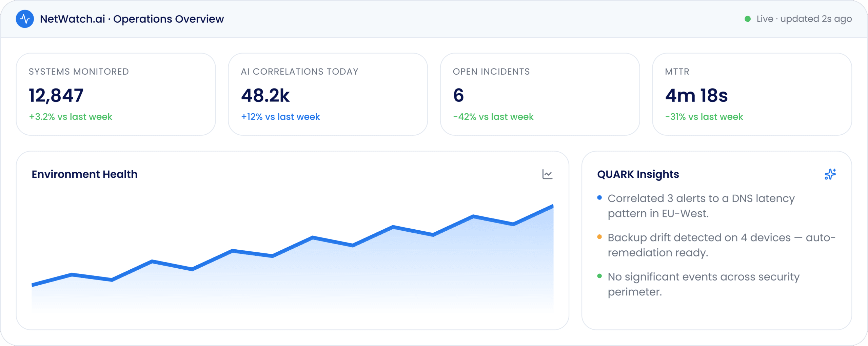Click the Operations Overview header title
The image size is (868, 346).
(x=169, y=19)
